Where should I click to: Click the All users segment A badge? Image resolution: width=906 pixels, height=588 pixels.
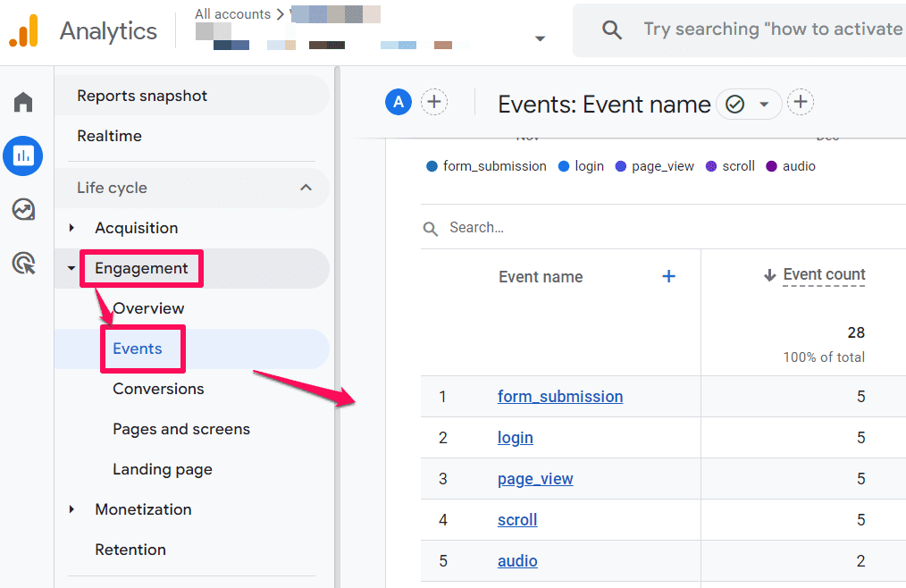(398, 102)
